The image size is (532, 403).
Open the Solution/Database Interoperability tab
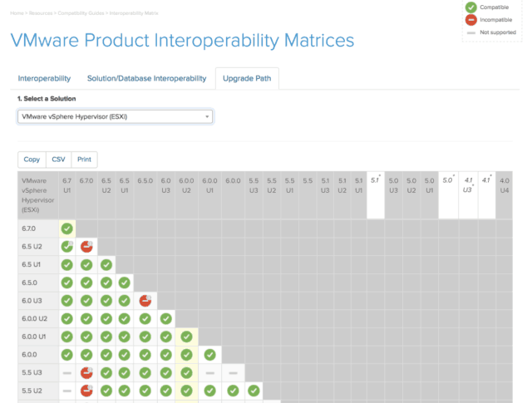click(x=146, y=78)
